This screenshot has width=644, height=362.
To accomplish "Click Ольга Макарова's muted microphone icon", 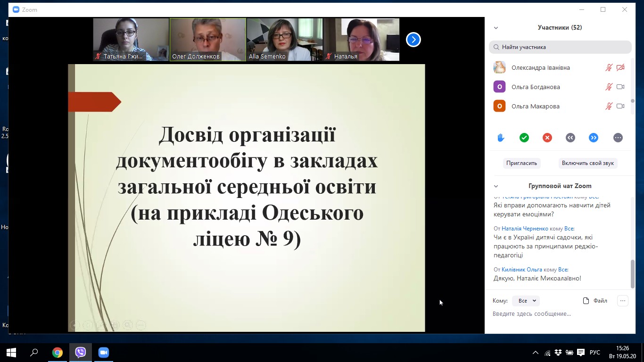I will click(x=609, y=106).
